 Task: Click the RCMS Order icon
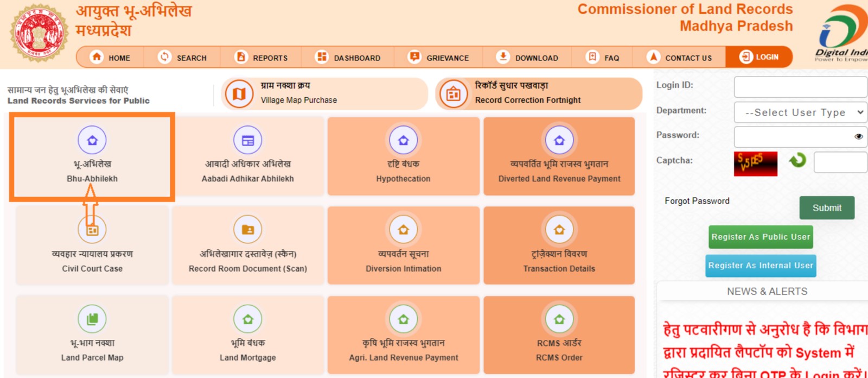[559, 319]
